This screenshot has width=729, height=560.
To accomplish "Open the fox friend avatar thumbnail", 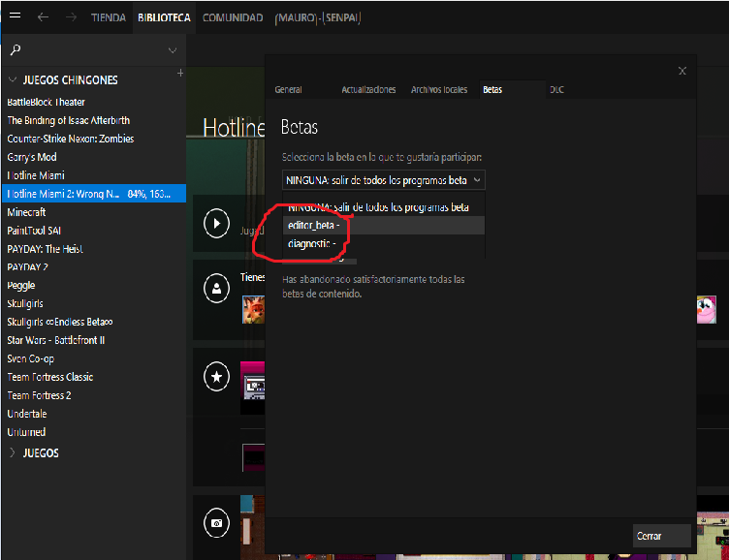I will tap(253, 309).
